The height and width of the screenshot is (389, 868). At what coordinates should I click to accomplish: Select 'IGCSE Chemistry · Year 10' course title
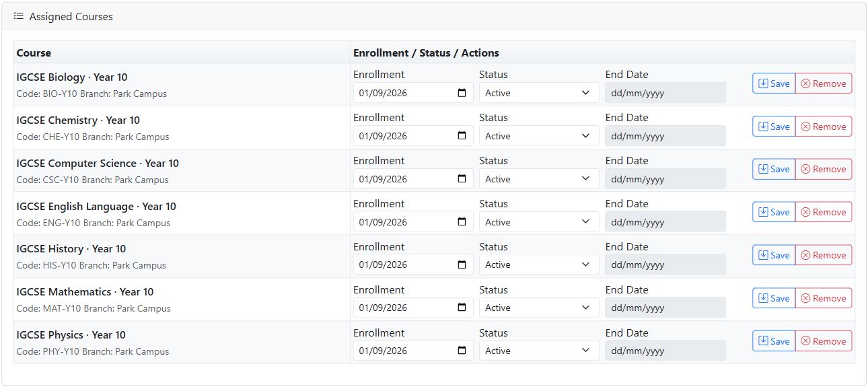coord(78,120)
